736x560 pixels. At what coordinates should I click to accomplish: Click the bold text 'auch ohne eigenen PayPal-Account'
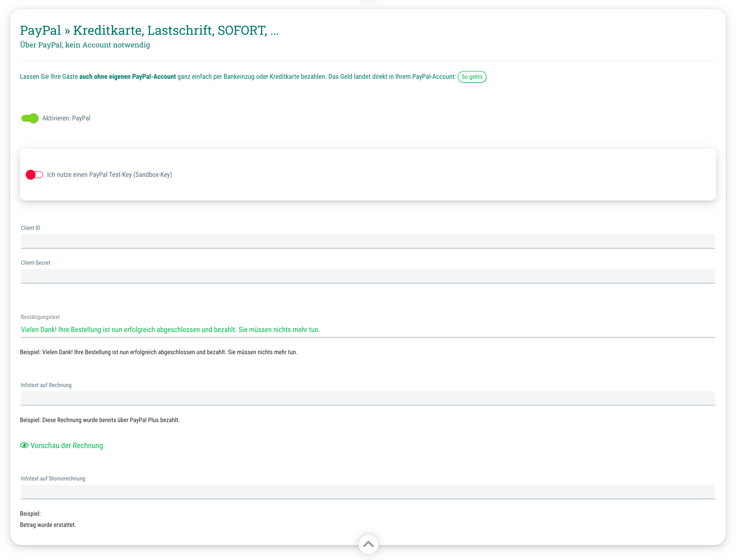pos(128,77)
